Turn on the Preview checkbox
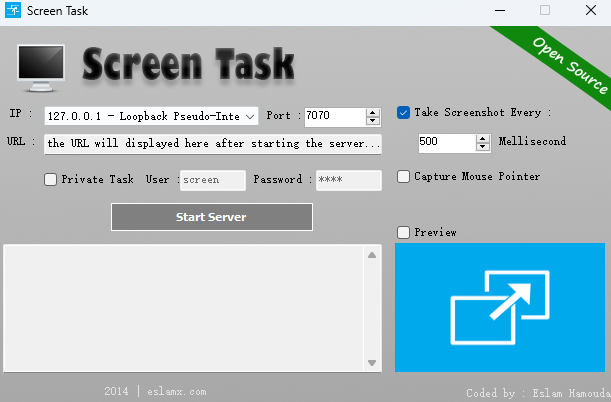 tap(403, 233)
